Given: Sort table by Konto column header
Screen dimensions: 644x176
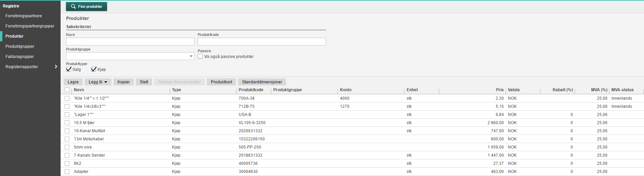Looking at the screenshot, I should click(x=346, y=90).
